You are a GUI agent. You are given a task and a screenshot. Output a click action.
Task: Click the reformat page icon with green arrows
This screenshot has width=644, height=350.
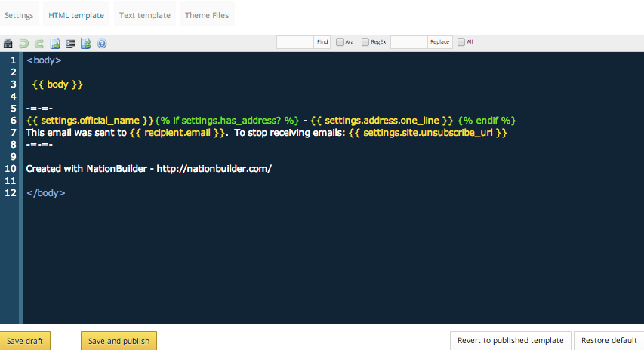coord(86,44)
